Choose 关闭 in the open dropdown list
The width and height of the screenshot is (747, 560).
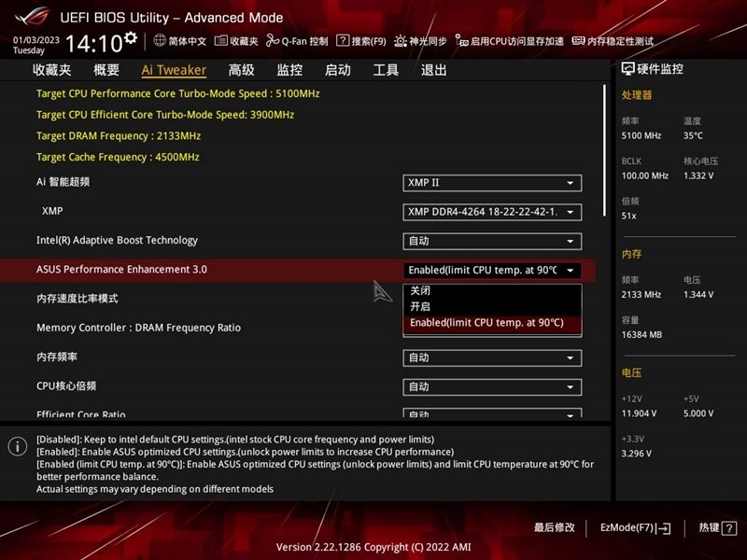(492, 290)
